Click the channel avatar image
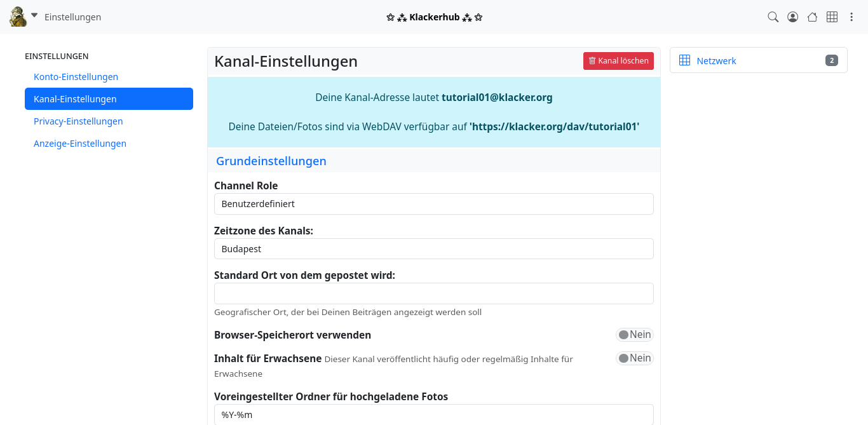This screenshot has height=425, width=868. (18, 17)
